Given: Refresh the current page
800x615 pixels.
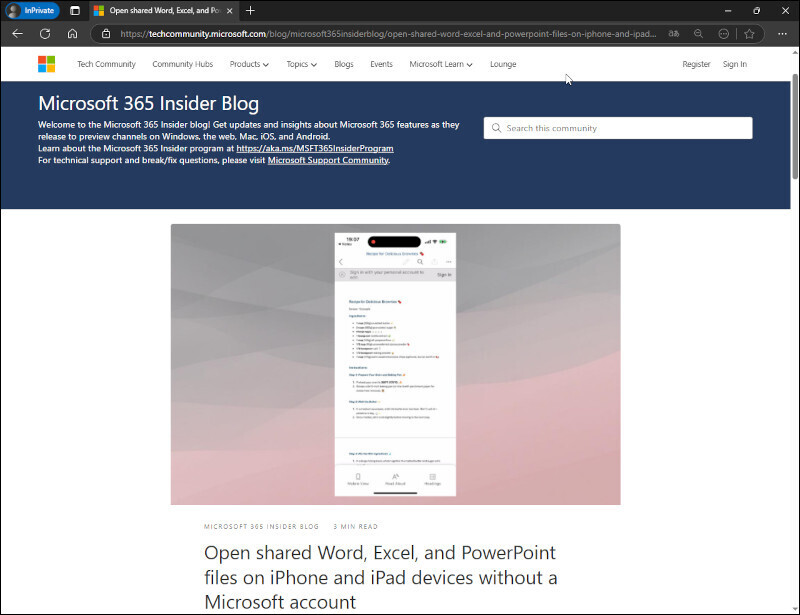Looking at the screenshot, I should click(45, 34).
